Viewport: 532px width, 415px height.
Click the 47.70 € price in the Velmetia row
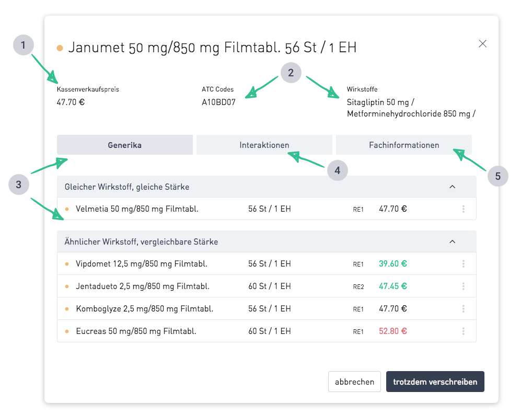click(x=393, y=209)
